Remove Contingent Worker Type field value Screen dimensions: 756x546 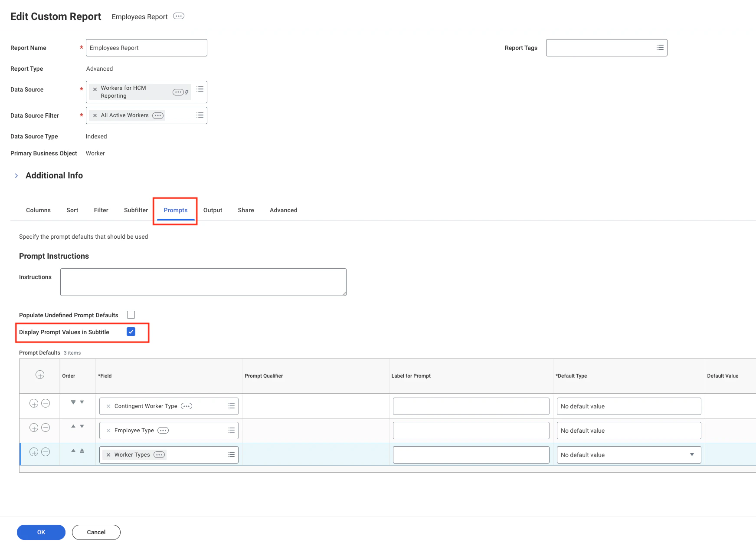click(108, 406)
